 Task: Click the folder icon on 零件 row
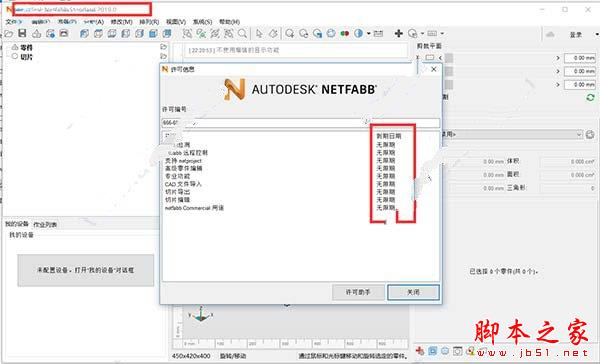coord(163,47)
